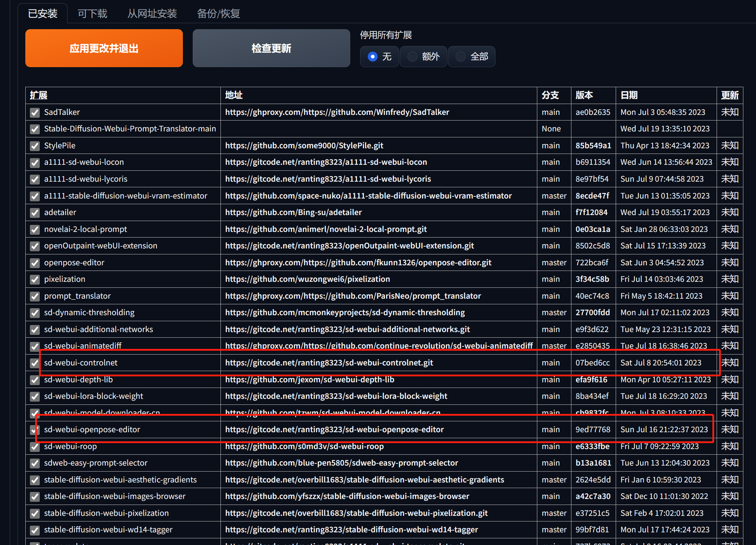Click the 扩展 column header
The image size is (756, 545).
(39, 95)
